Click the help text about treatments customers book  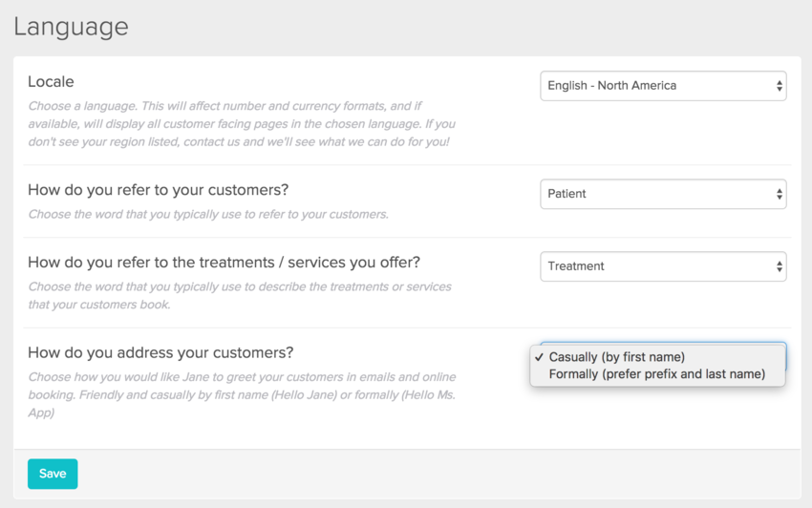(239, 295)
